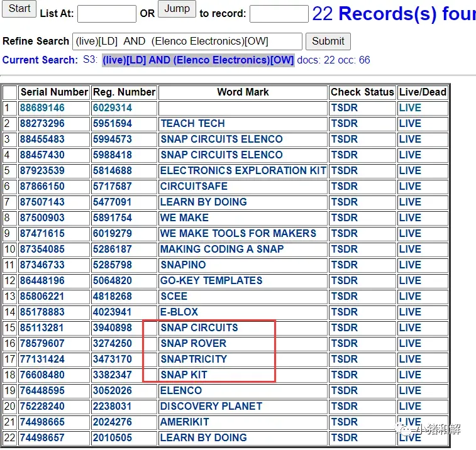Click the Word Mark column header

(x=243, y=92)
